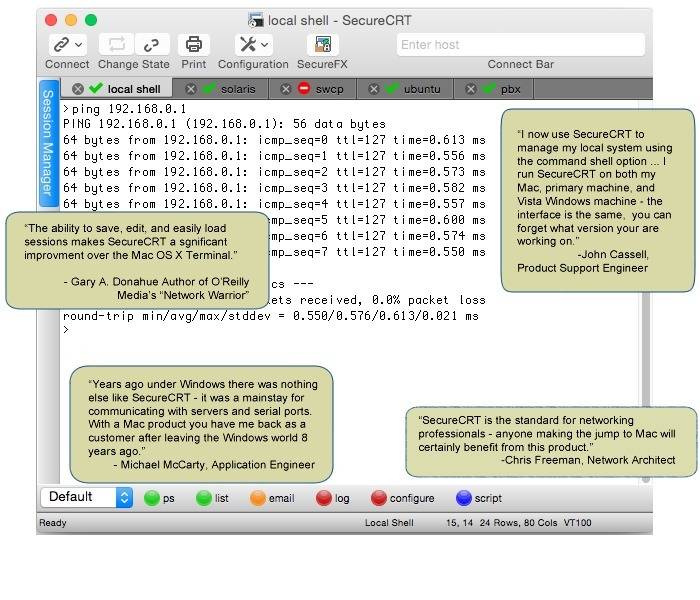Image resolution: width=700 pixels, height=600 pixels.
Task: Expand the Connect dropdown arrow
Action: tap(79, 45)
